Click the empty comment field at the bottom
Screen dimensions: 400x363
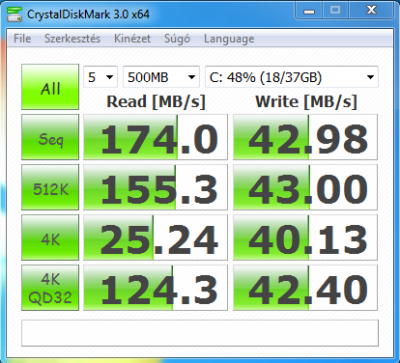point(200,333)
